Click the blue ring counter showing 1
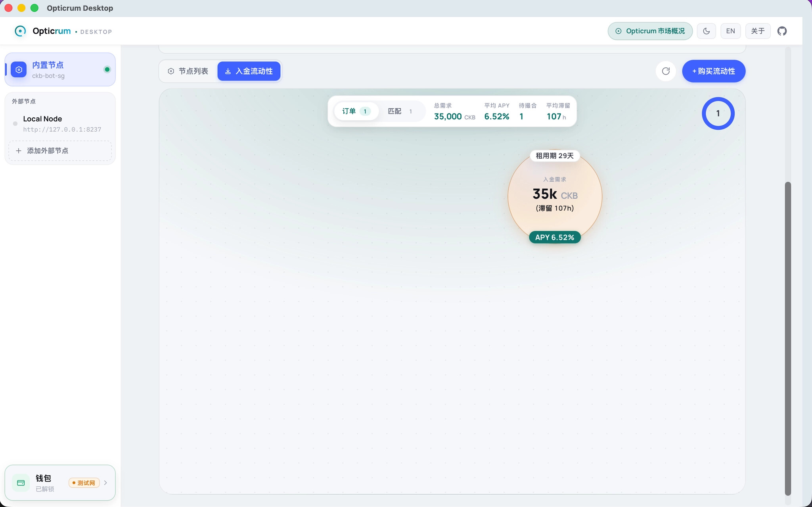Screen dimensions: 812x507 click(x=718, y=113)
